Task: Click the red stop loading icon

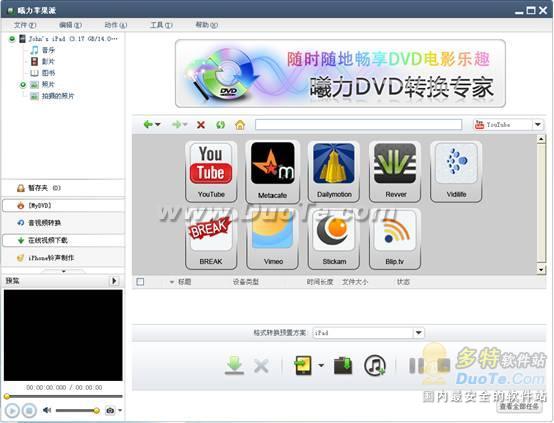Action: pyautogui.click(x=201, y=125)
